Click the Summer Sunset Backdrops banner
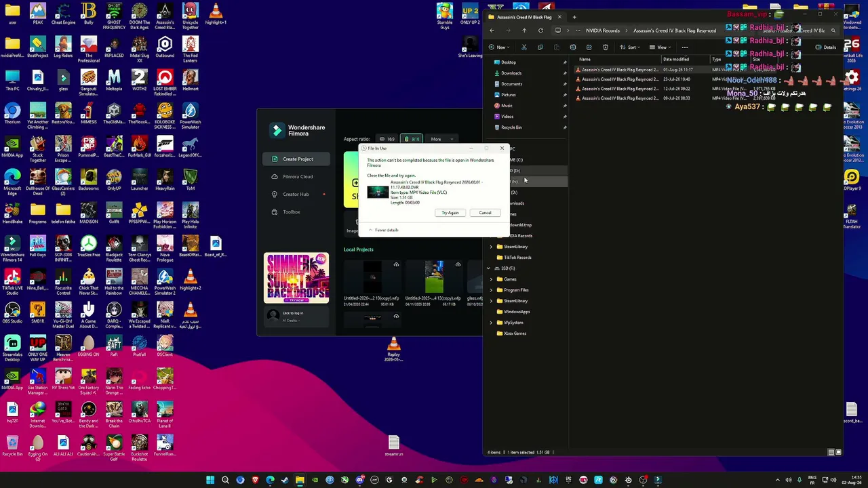Screen dimensions: 868x488 296,278
